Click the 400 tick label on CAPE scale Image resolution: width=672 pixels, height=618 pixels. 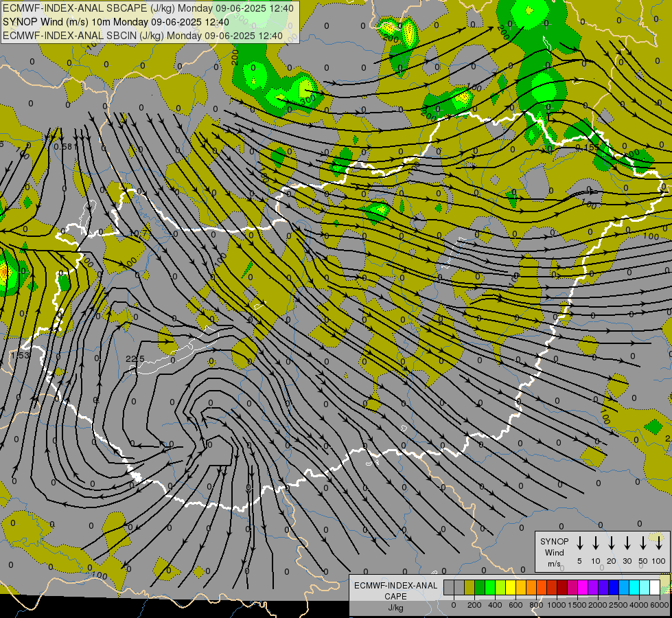tap(495, 605)
